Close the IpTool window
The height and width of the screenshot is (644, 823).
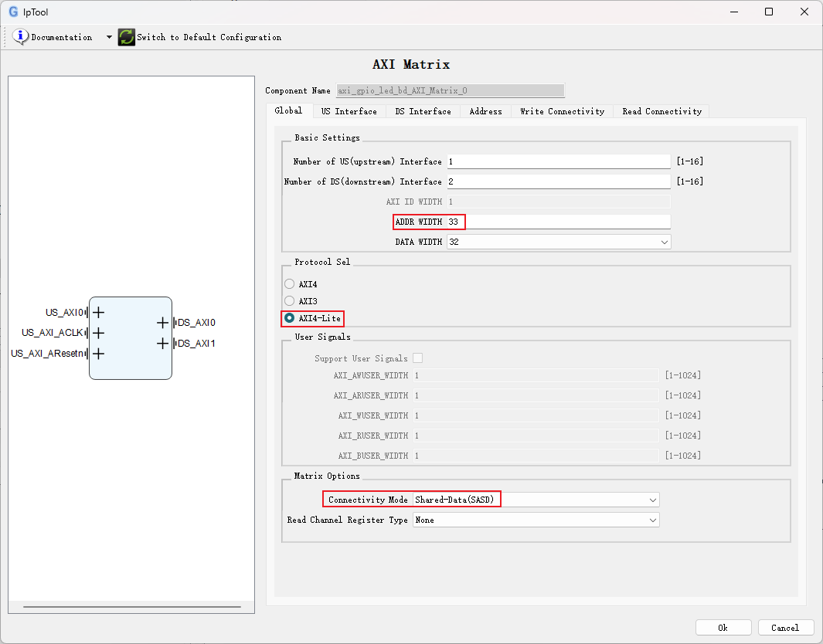pos(804,12)
